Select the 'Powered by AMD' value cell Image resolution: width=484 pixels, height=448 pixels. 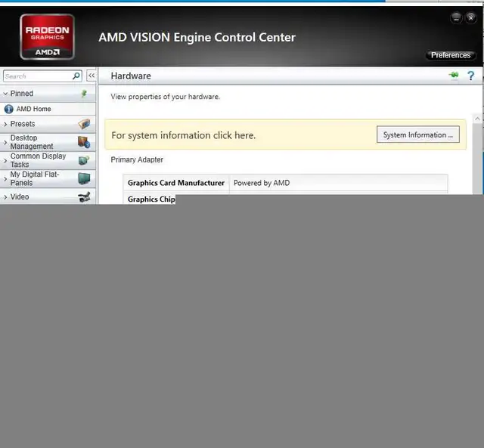pyautogui.click(x=339, y=183)
